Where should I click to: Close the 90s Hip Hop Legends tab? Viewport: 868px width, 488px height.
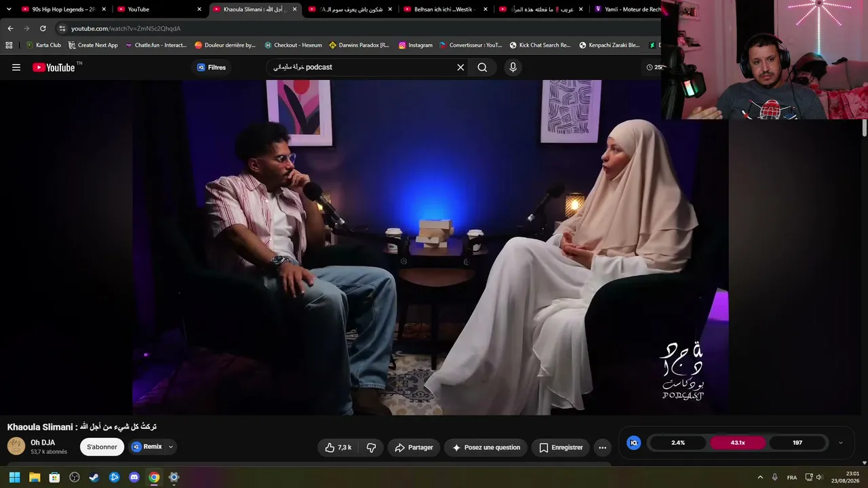[104, 9]
